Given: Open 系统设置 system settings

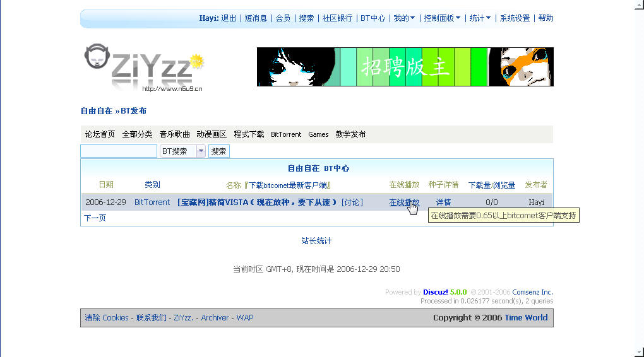Looking at the screenshot, I should [515, 18].
